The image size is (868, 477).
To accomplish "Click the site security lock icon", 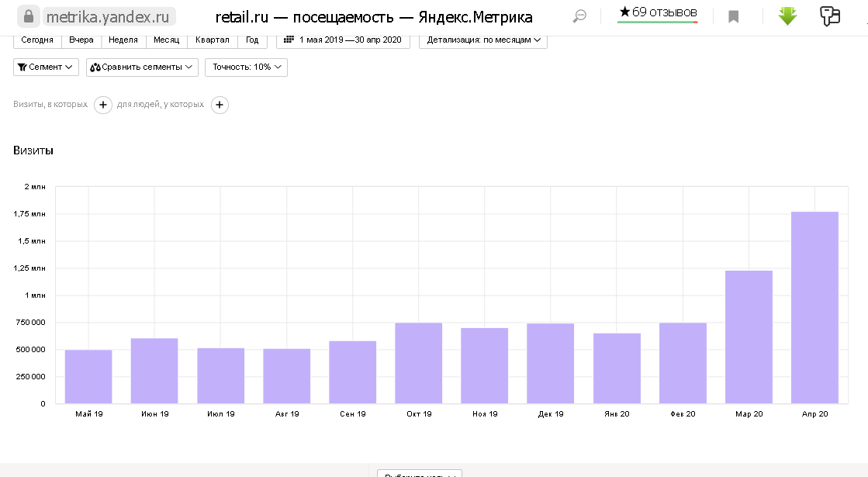I will [29, 16].
